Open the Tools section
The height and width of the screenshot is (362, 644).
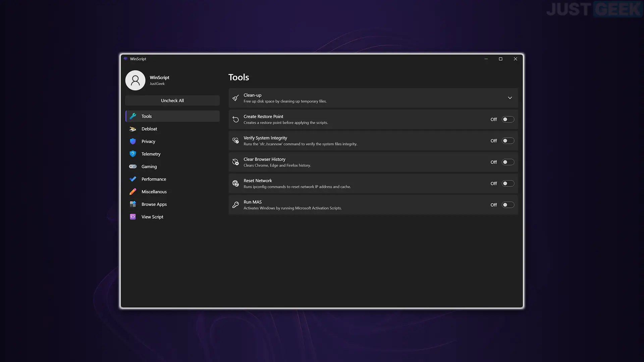[x=172, y=116]
